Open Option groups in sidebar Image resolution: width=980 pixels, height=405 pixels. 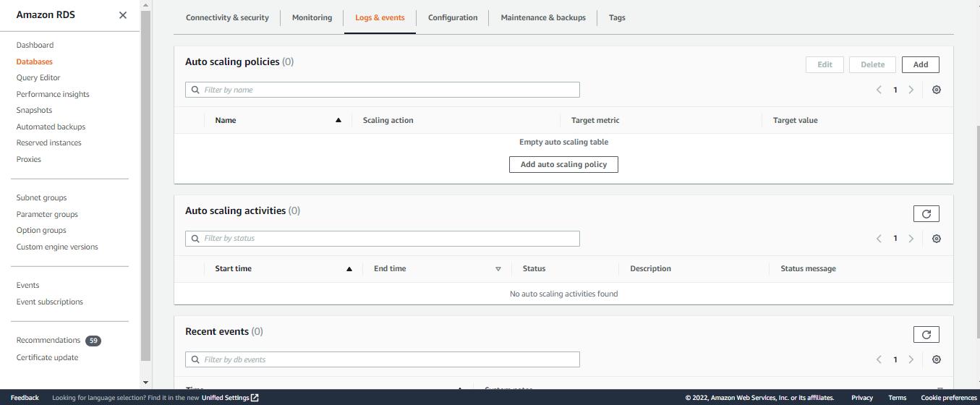[x=41, y=230]
